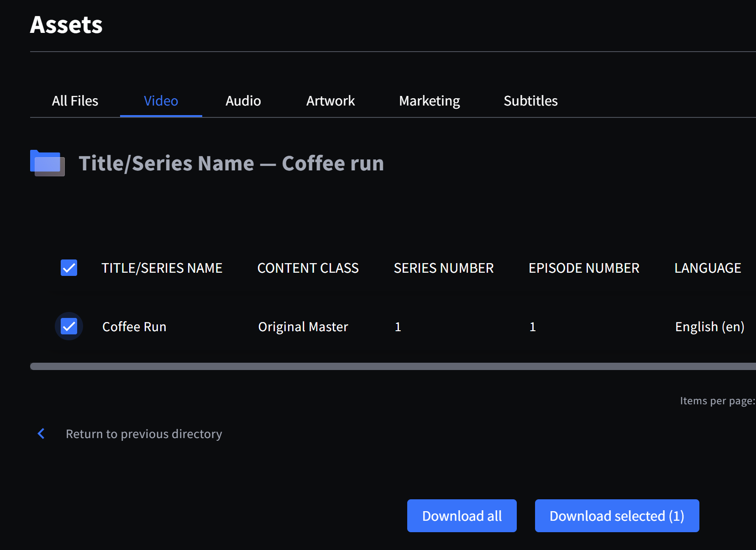Click the back chevron arrow icon
The width and height of the screenshot is (756, 550).
pyautogui.click(x=41, y=434)
